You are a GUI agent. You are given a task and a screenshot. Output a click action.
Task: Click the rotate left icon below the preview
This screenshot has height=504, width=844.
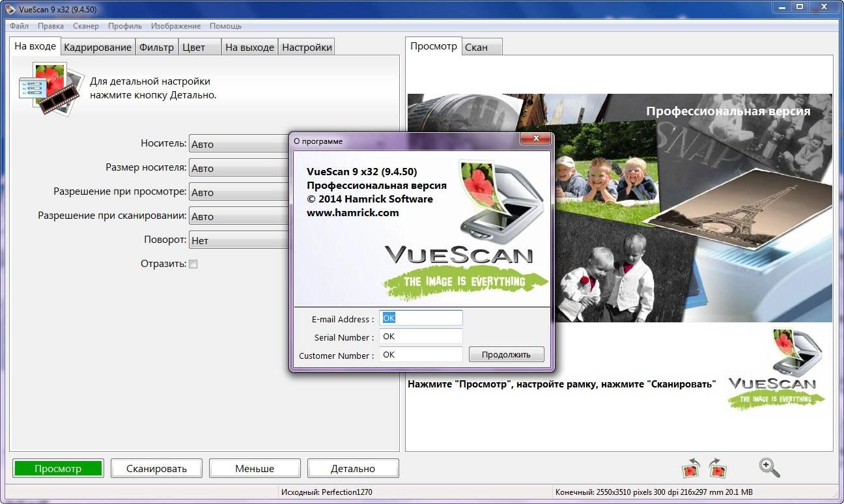click(x=690, y=468)
